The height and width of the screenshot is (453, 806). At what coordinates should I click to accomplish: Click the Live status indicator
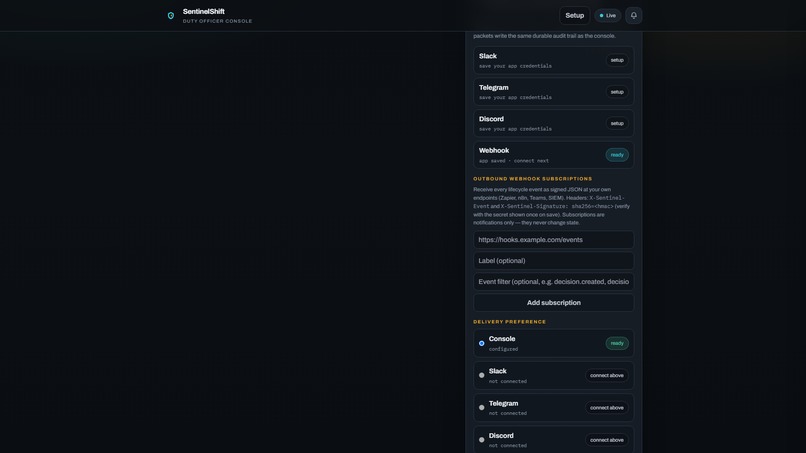[x=608, y=15]
